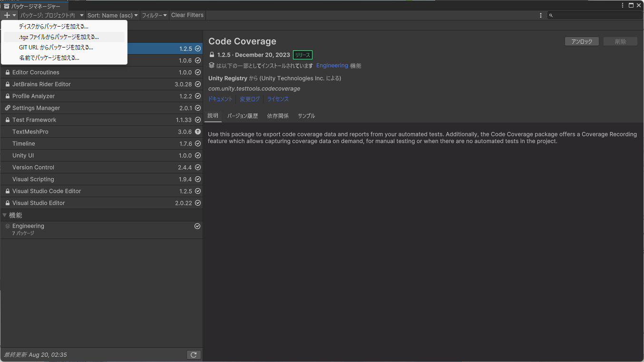Click installed checkmark on Engineering feature row
644x362 pixels.
197,226
